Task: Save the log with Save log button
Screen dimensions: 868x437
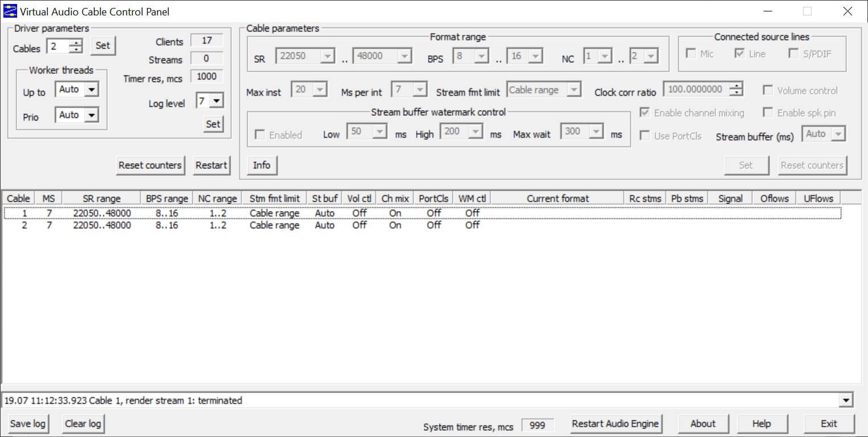Action: [x=28, y=424]
